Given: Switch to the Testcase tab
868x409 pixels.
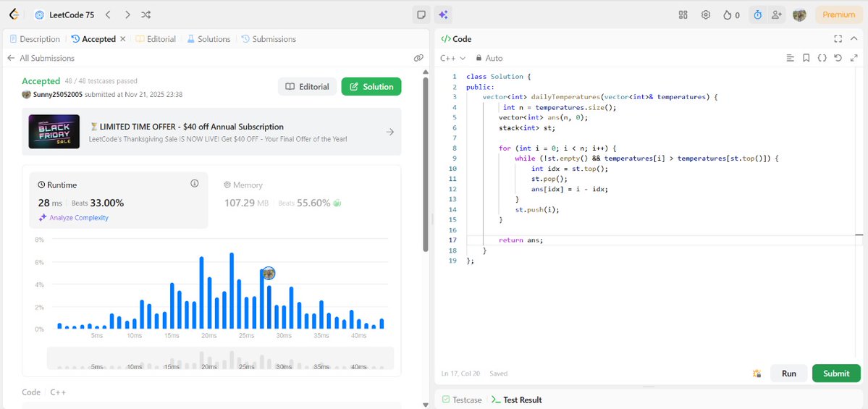Looking at the screenshot, I should [462, 400].
